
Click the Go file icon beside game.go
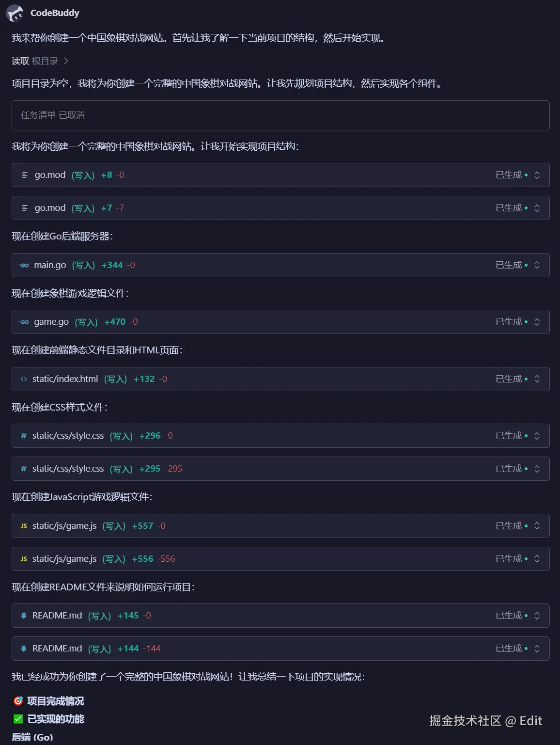[x=24, y=322]
